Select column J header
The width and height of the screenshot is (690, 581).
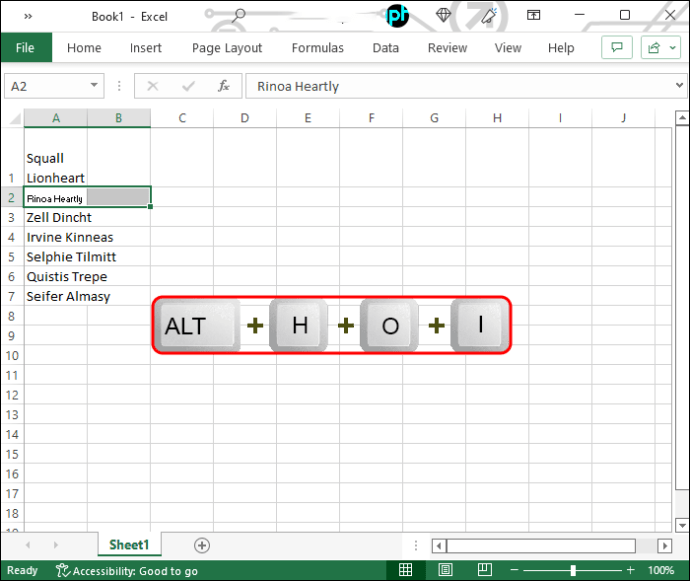[x=623, y=118]
